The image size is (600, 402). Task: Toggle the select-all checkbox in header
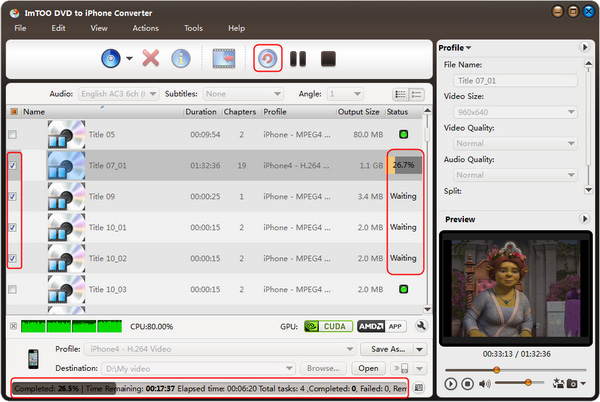click(x=14, y=112)
